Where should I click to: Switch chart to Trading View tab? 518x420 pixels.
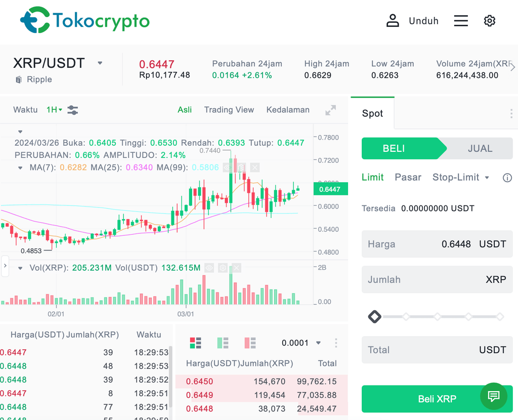tap(229, 110)
